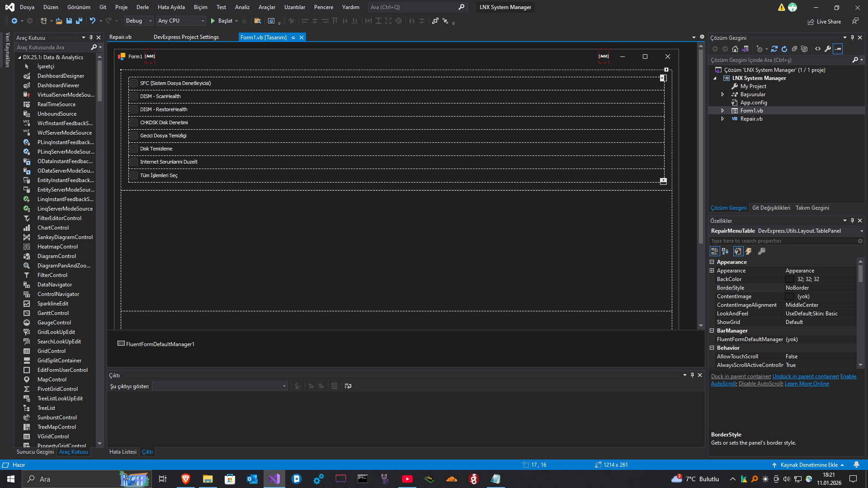This screenshot has height=488, width=868.
Task: Open the Dosya menu
Action: tap(27, 7)
